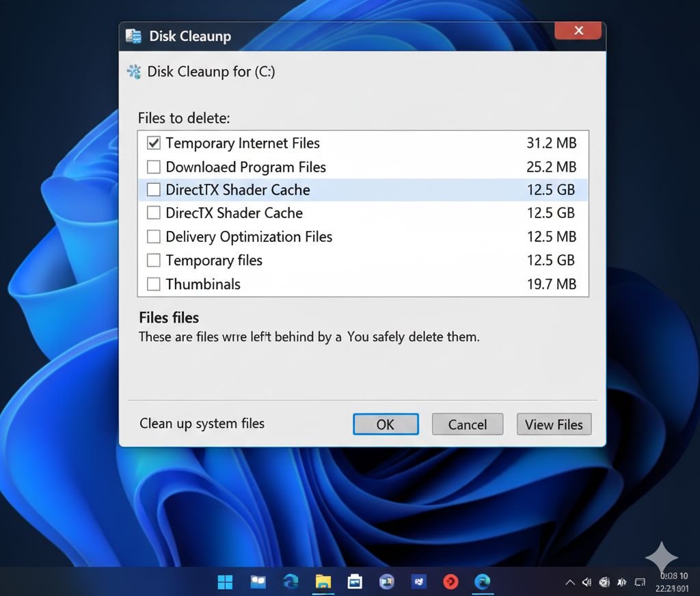Enable the Delivery Optimization Files checkbox
The image size is (700, 596).
coord(153,236)
